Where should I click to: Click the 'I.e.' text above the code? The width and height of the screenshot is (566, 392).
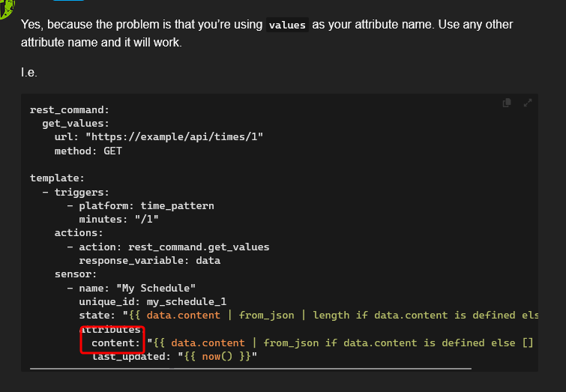tap(28, 73)
